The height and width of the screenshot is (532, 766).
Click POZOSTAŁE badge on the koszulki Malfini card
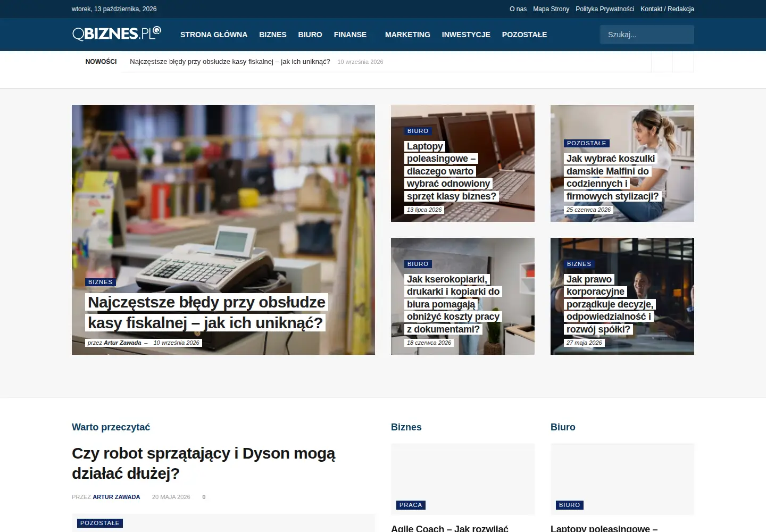tap(587, 143)
